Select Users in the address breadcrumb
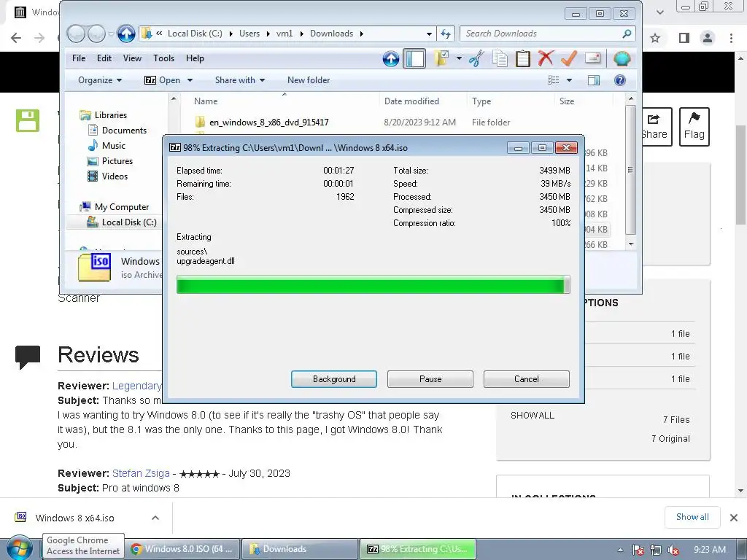The width and height of the screenshot is (747, 560). (x=249, y=34)
